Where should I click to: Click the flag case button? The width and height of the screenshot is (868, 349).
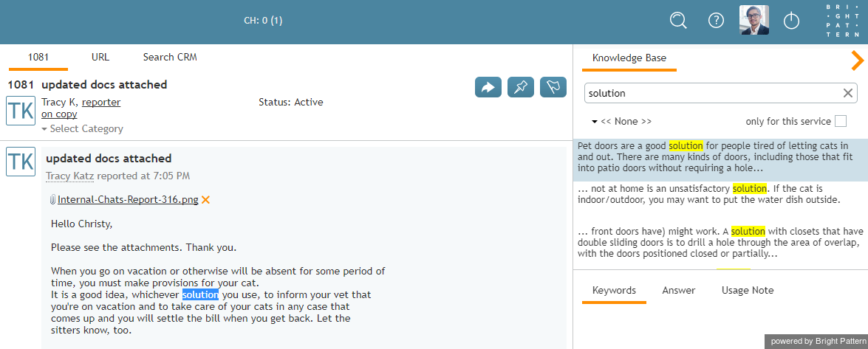[553, 87]
